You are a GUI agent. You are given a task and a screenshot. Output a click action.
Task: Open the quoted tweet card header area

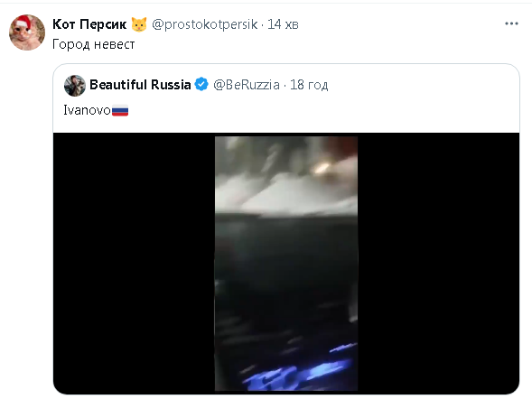(286, 98)
